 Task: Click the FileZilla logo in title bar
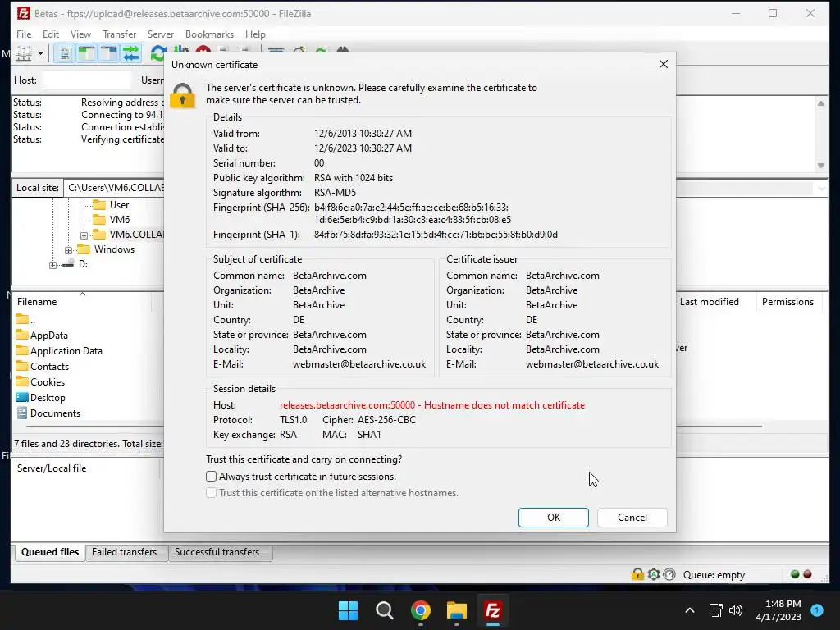coord(24,13)
